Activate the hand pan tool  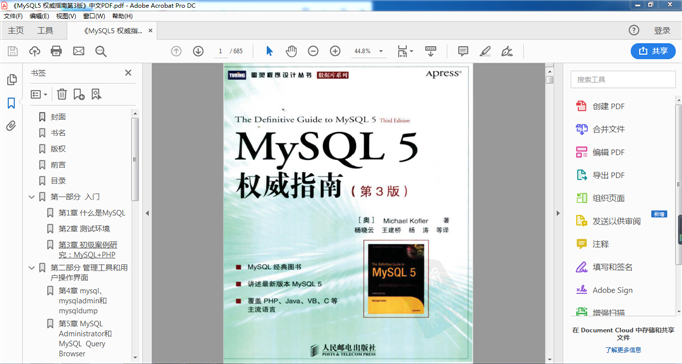point(291,51)
